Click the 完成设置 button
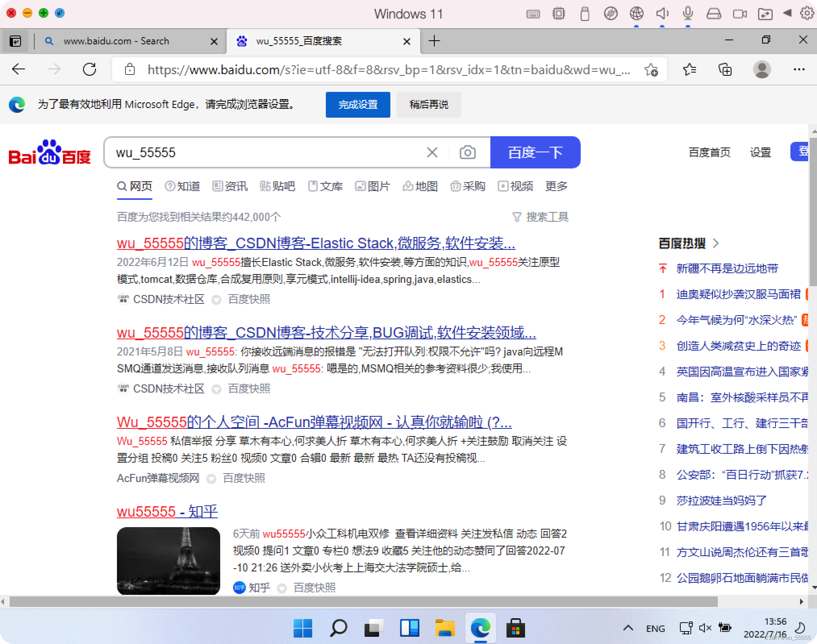This screenshot has height=644, width=817. [x=358, y=105]
